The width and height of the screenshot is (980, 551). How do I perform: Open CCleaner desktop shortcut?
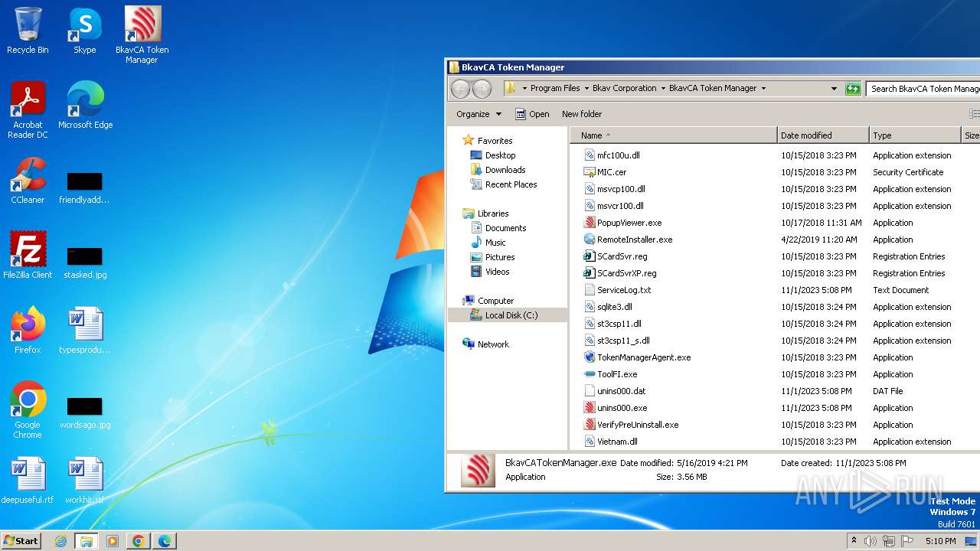28,181
